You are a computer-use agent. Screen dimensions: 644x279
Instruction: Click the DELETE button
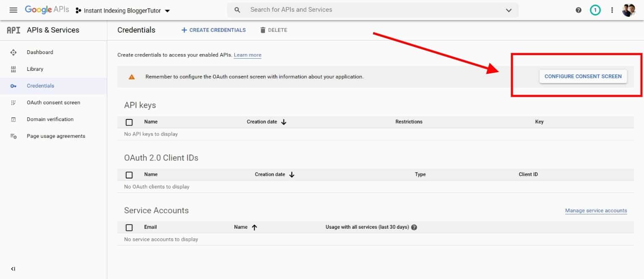274,30
